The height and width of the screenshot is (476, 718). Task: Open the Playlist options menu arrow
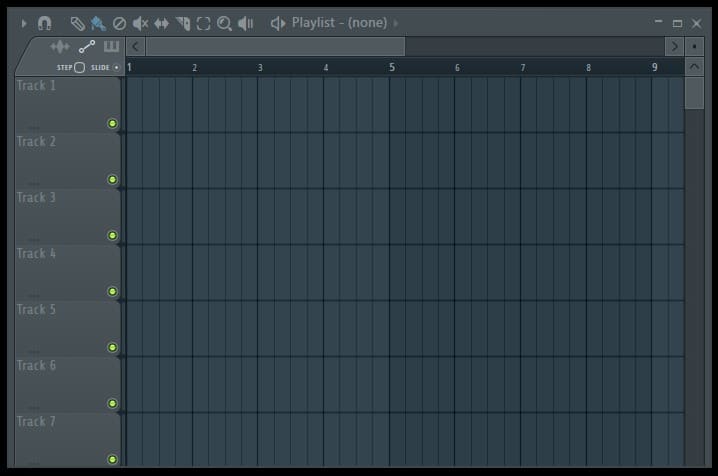pos(24,23)
